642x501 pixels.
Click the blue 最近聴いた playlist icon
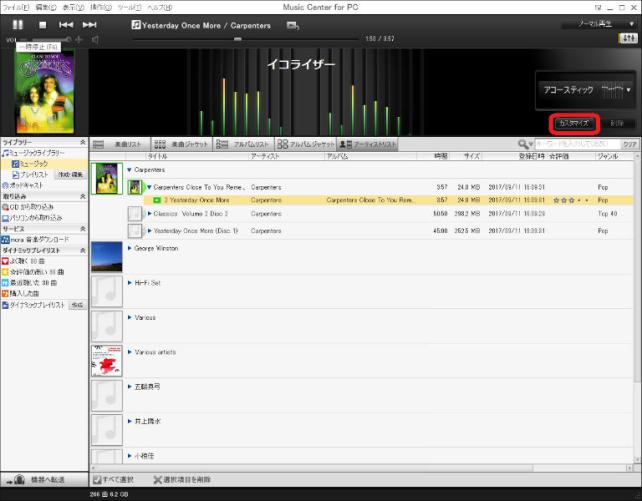click(5, 283)
